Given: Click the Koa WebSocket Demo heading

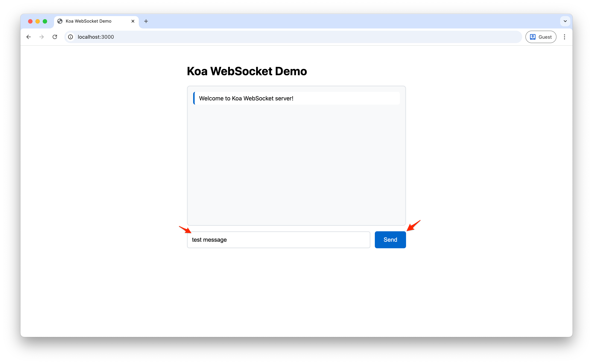Looking at the screenshot, I should (247, 71).
